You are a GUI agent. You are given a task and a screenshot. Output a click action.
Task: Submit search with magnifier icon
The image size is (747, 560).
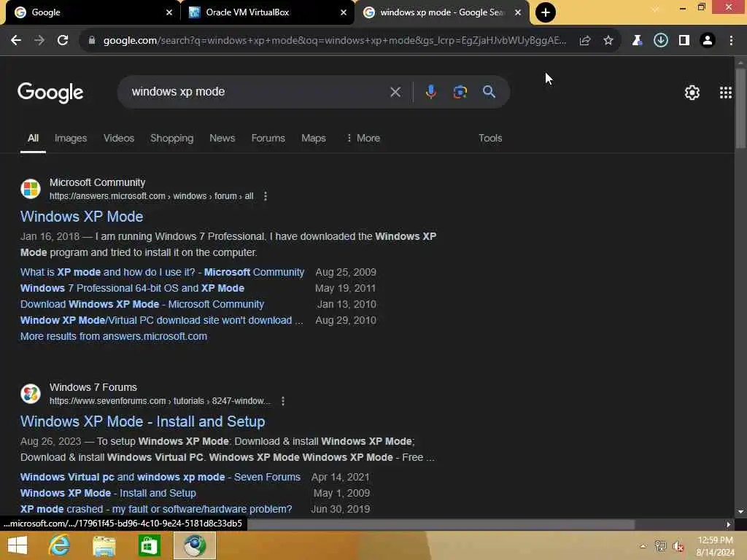point(489,92)
